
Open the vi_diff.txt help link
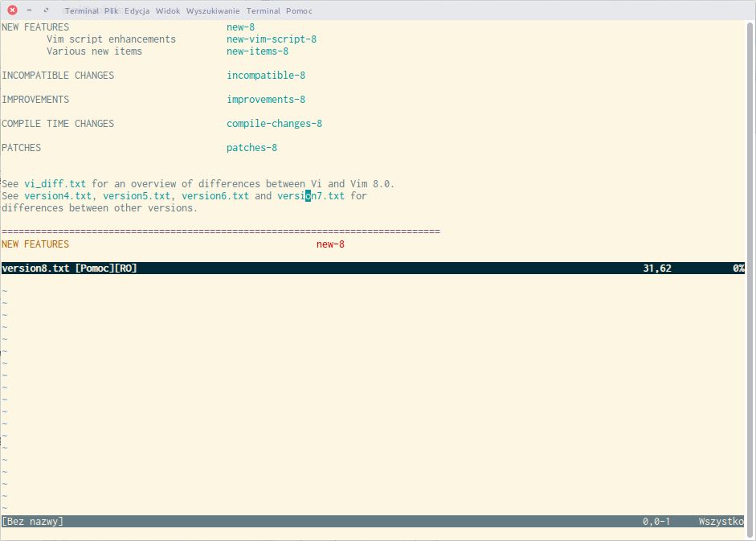tap(55, 184)
